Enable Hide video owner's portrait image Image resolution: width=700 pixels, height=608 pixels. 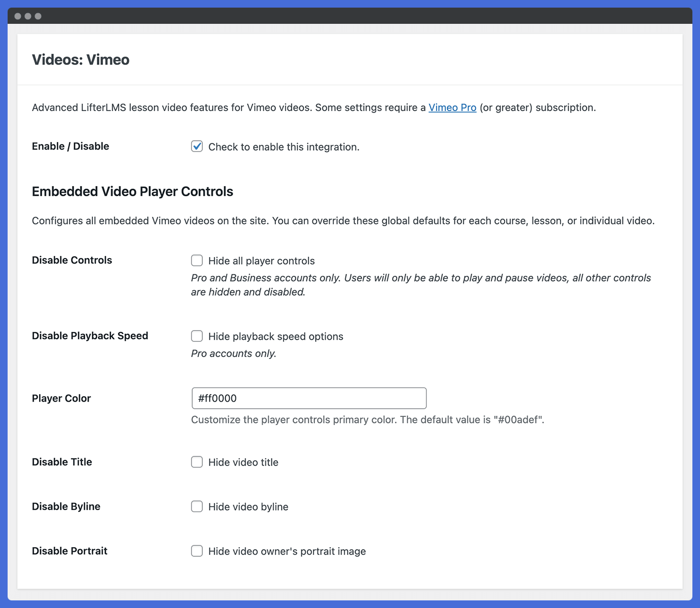coord(197,551)
